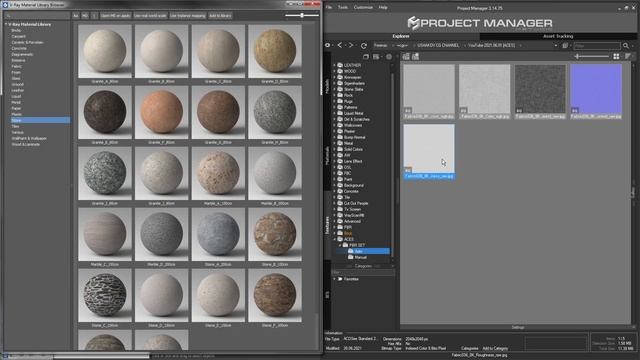The image size is (640, 360).
Task: Open the Customize menu
Action: click(363, 7)
